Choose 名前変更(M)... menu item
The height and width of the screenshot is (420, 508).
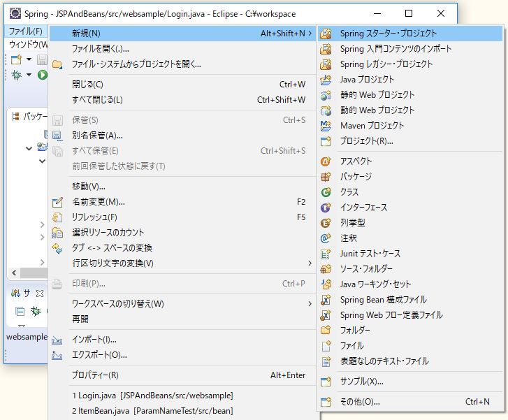point(182,202)
